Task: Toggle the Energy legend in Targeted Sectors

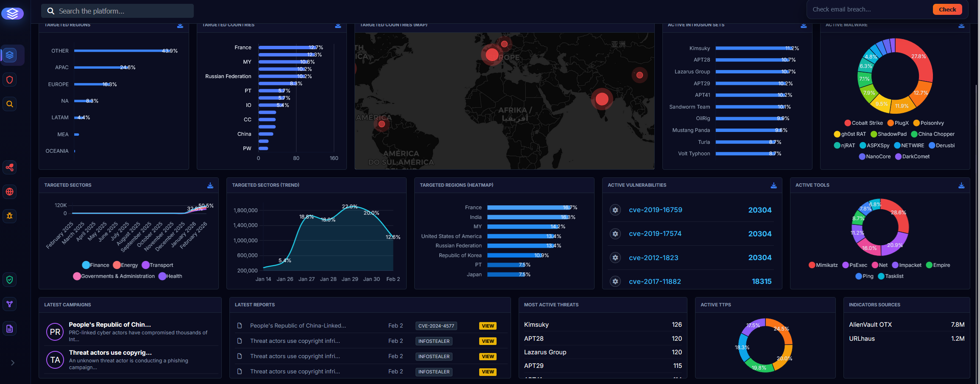Action: [126, 265]
